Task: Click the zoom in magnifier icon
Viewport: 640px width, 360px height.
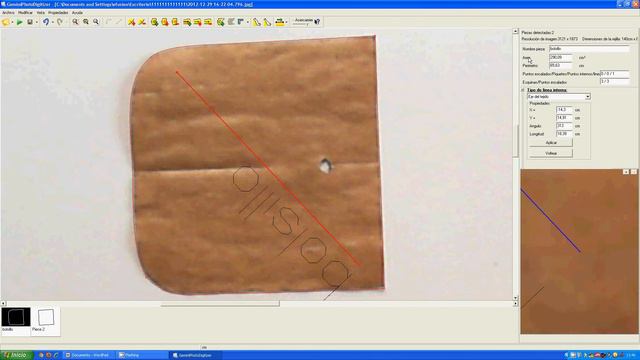Action: [76, 22]
